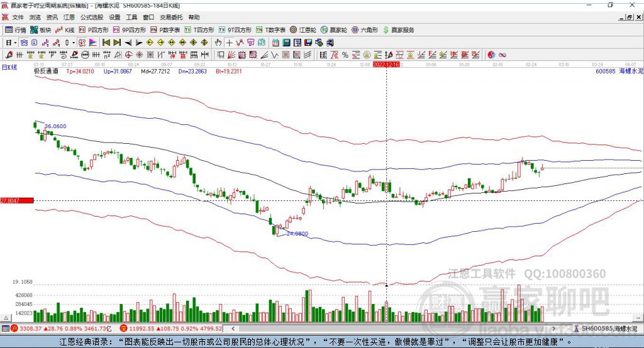Select the red Gann fan rays tool
The width and height of the screenshot is (644, 348).
[231, 55]
